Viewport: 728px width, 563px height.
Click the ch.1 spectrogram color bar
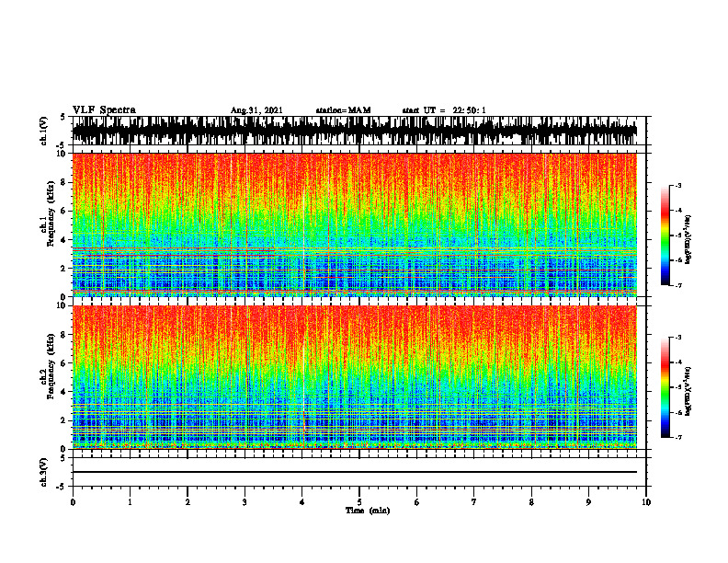click(665, 236)
